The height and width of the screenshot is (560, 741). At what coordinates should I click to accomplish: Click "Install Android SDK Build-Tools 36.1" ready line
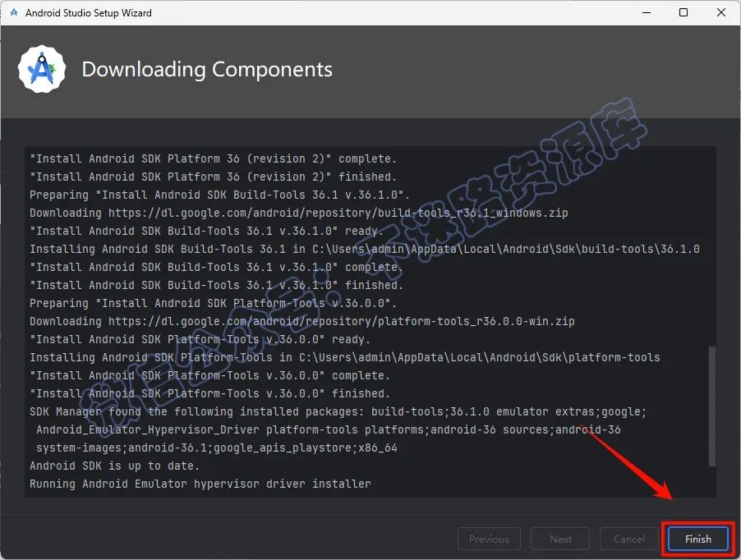pyautogui.click(x=206, y=231)
